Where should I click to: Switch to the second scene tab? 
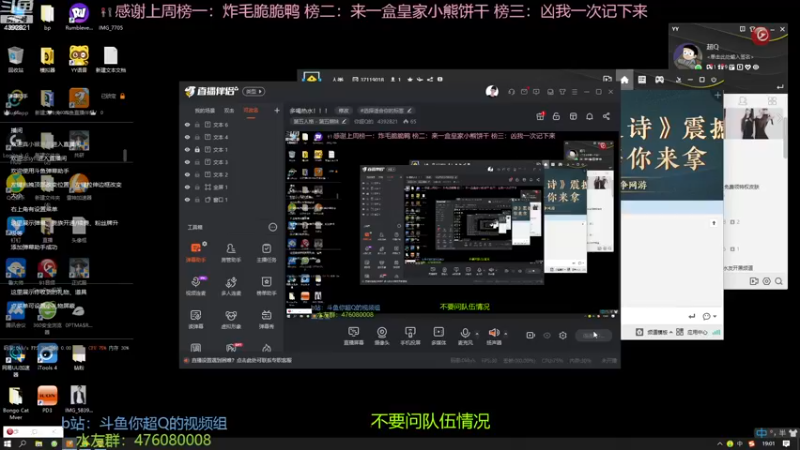229,111
